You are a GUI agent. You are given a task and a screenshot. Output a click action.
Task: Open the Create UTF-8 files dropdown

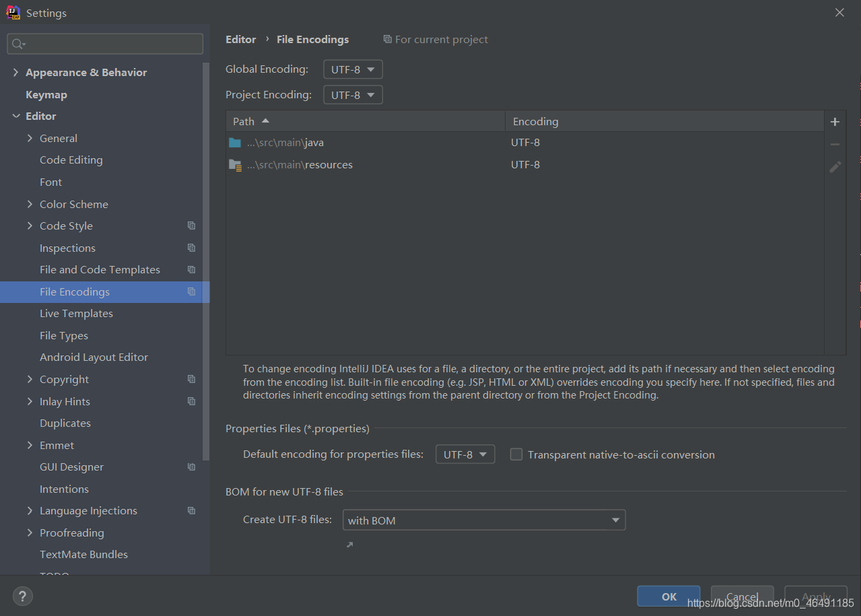click(484, 520)
